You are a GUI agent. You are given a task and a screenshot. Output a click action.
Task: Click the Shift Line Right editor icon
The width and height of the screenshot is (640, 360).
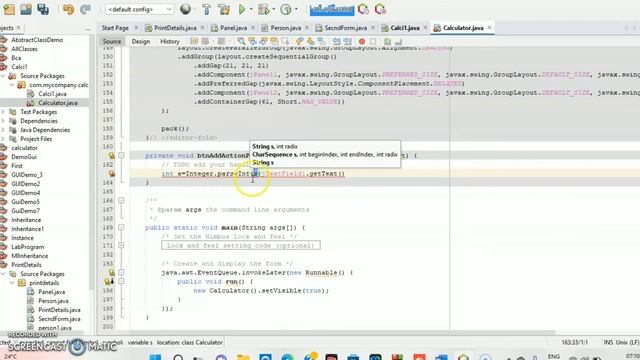(347, 41)
